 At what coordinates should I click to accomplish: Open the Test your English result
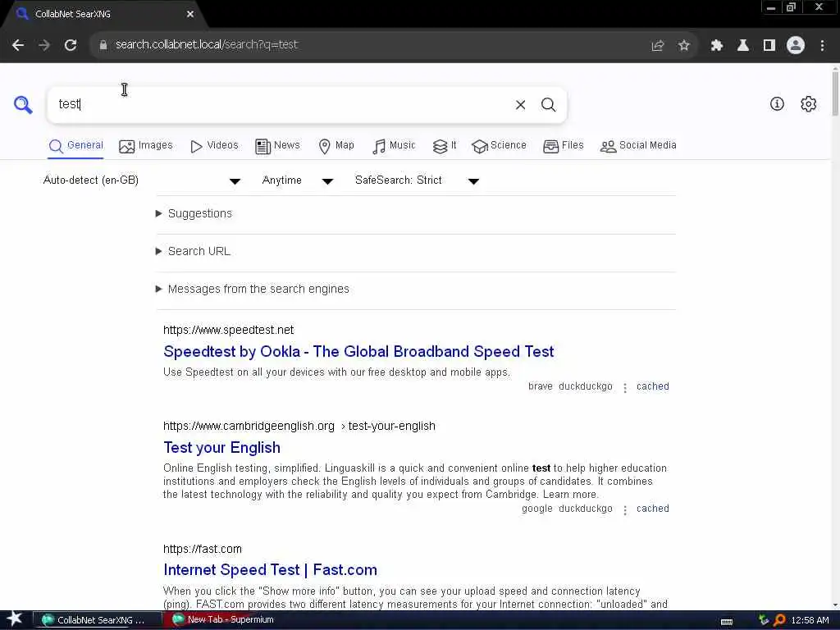coord(221,448)
